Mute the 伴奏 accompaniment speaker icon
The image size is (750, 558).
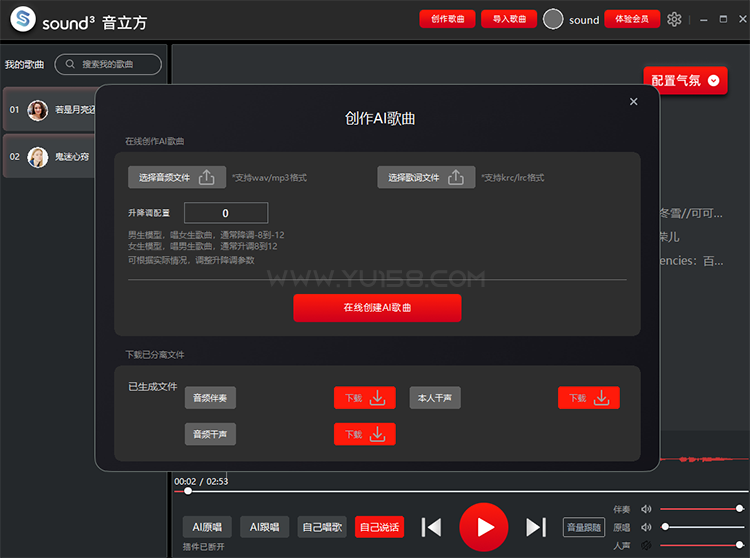point(646,509)
